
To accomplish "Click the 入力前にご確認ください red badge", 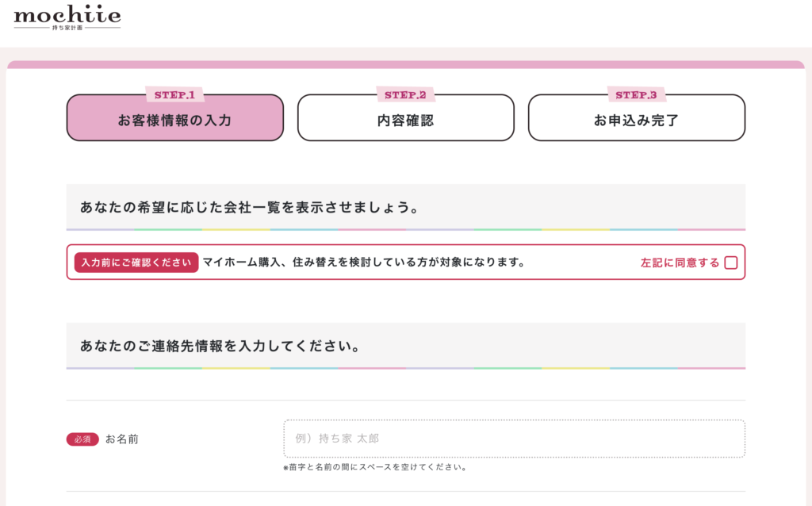I will pos(136,263).
